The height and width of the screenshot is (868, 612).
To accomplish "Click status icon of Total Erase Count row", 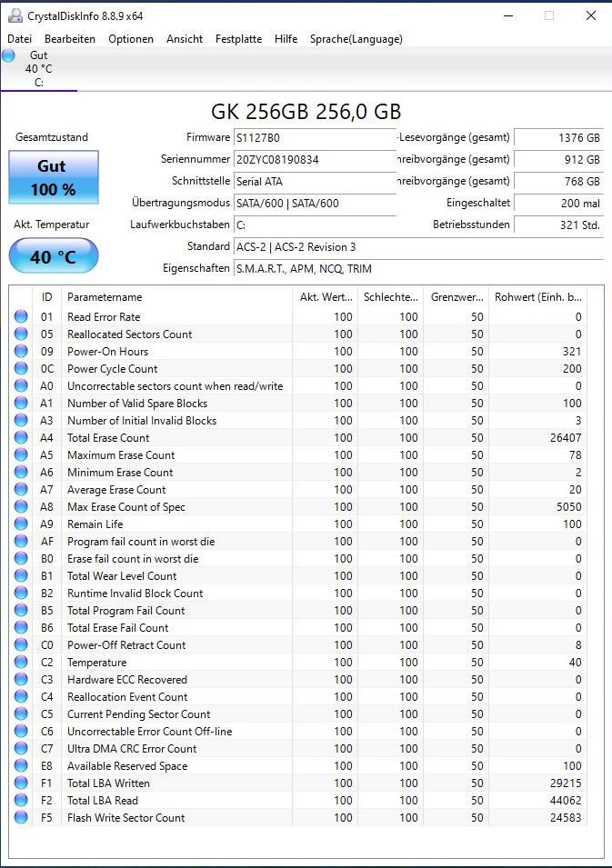I will click(21, 437).
